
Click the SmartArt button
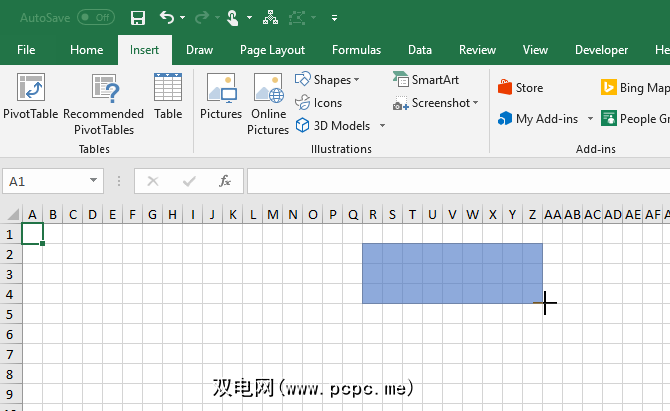pos(427,80)
